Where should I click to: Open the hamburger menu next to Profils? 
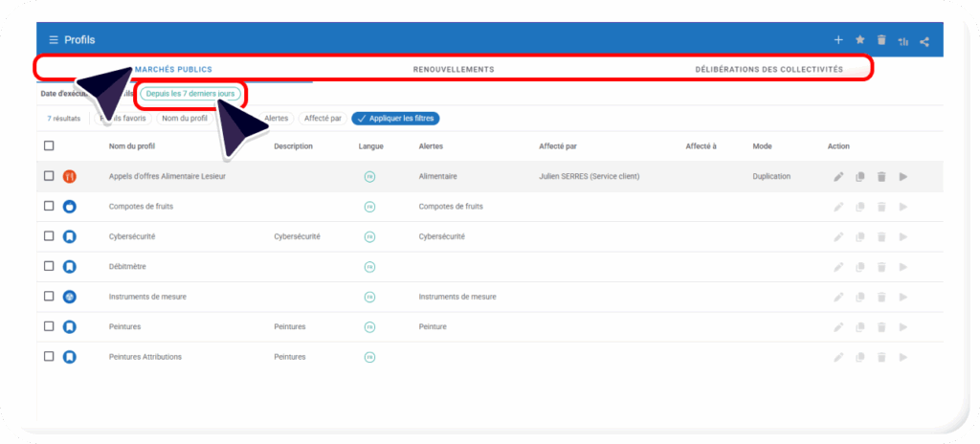coord(54,39)
